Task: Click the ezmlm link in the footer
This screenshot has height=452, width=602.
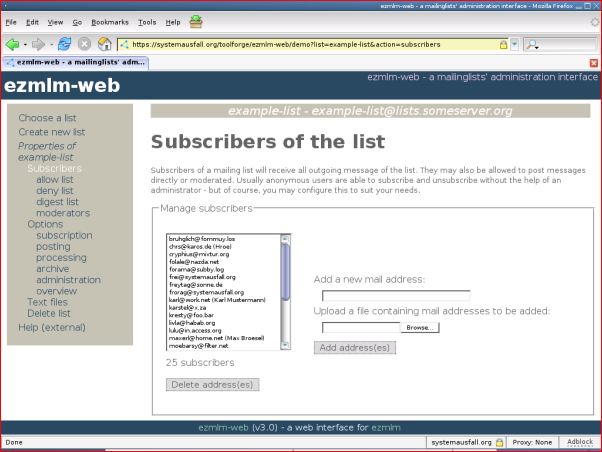Action: click(x=386, y=427)
